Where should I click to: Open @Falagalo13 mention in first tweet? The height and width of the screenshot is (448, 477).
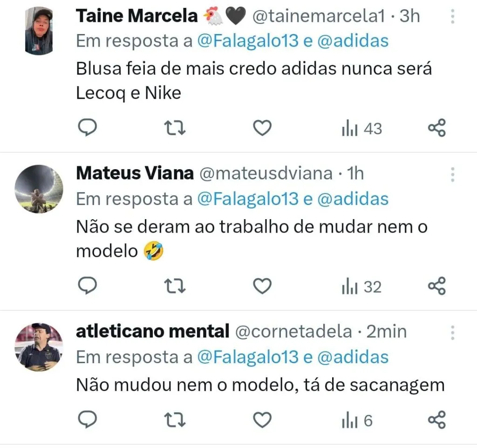click(247, 41)
